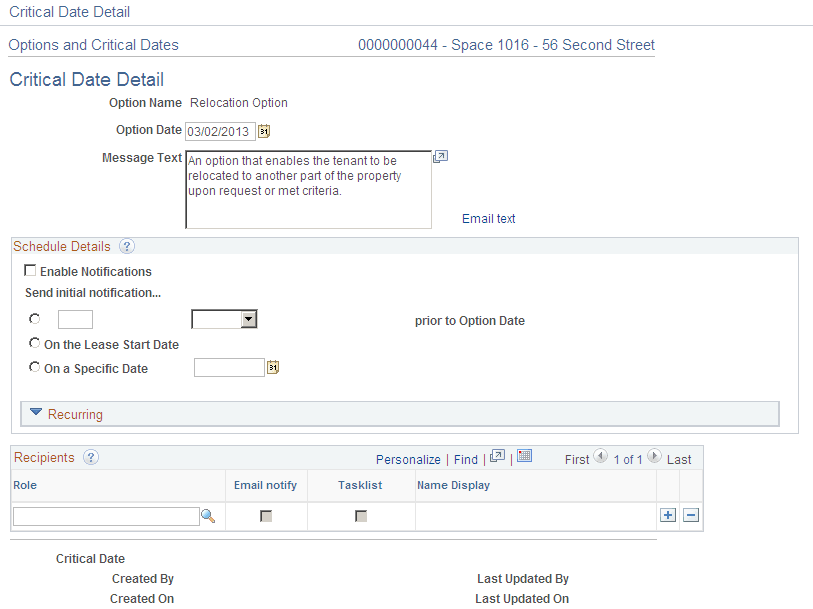This screenshot has width=813, height=609.
Task: Expand Message Text into a popup window
Action: (x=440, y=156)
